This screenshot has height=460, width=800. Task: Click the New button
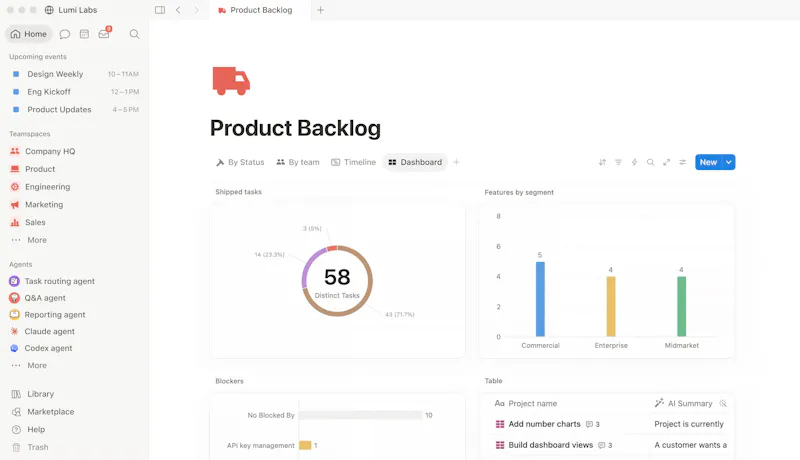tap(709, 162)
